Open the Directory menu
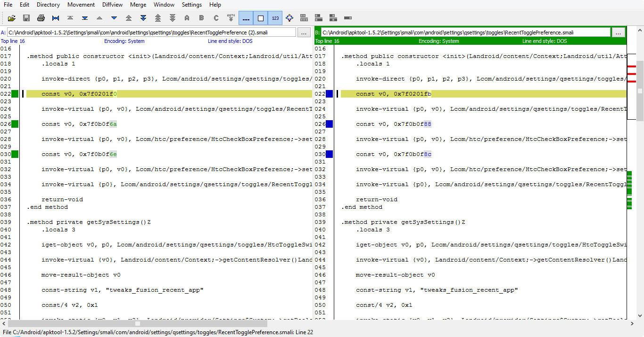 (x=48, y=5)
